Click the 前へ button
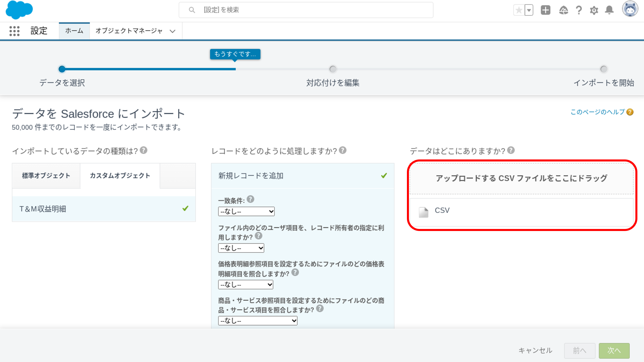Screen dimensions: 644x362 tap(579, 351)
